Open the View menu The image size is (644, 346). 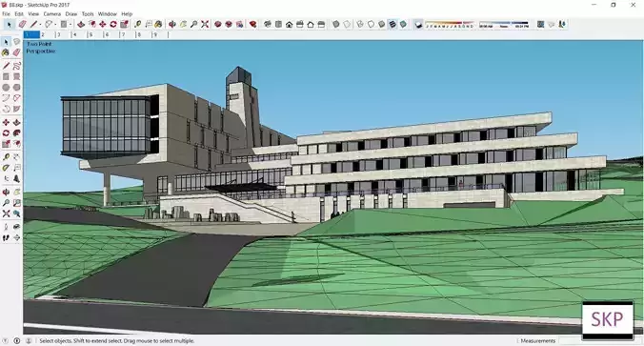(33, 13)
